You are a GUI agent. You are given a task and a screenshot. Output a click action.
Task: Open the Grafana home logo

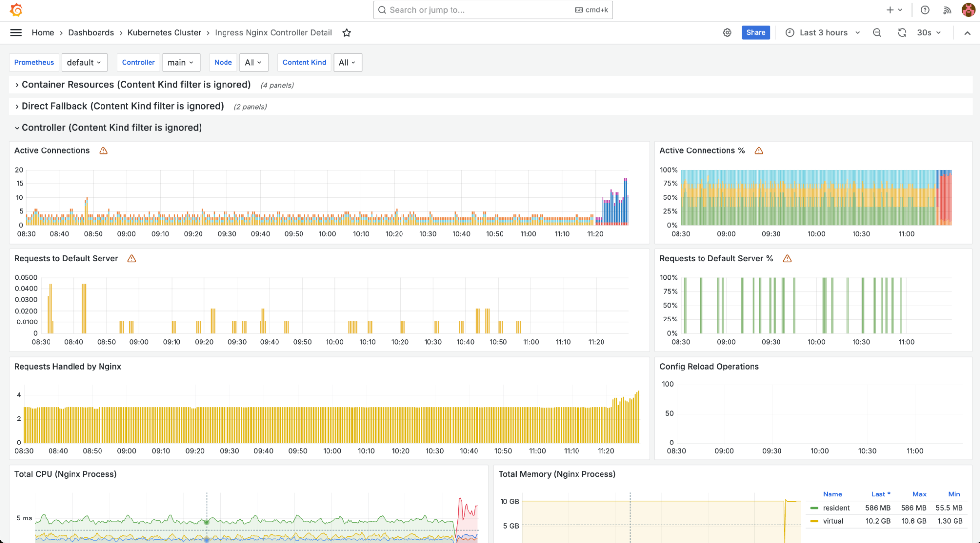tap(16, 10)
